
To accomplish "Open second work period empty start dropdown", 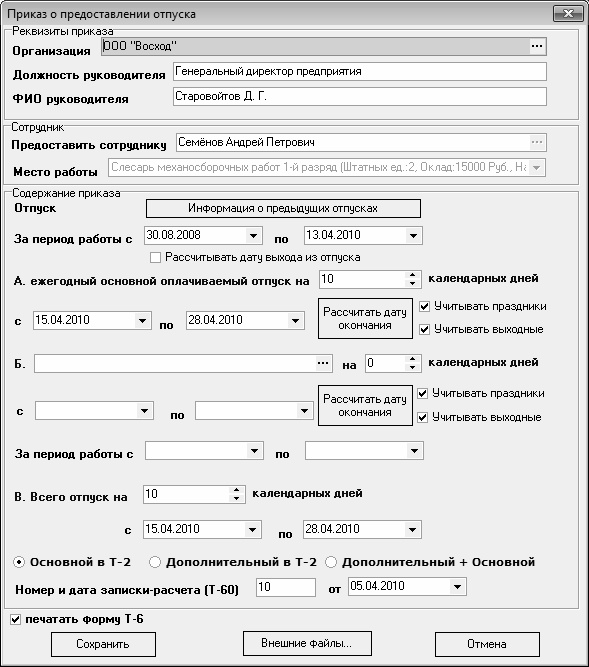I will [254, 451].
